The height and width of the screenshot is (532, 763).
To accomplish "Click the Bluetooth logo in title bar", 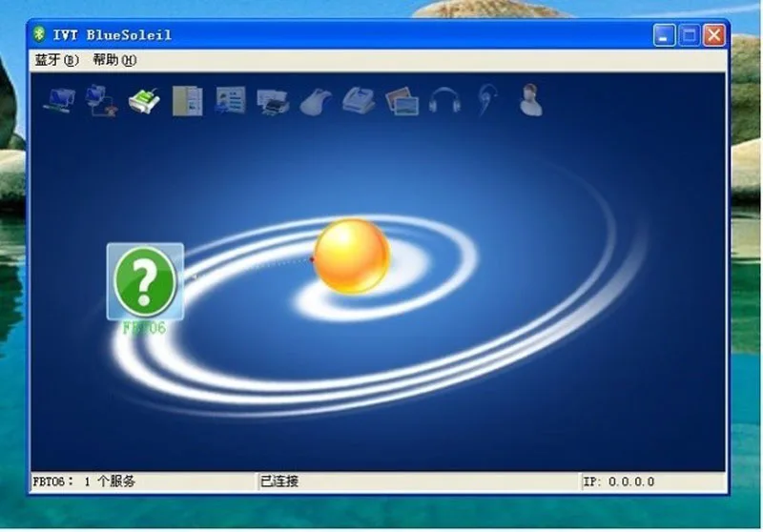I will [39, 34].
